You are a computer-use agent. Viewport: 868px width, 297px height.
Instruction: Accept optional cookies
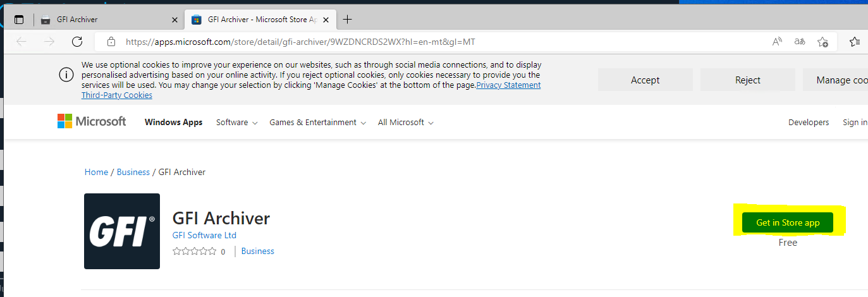tap(645, 80)
